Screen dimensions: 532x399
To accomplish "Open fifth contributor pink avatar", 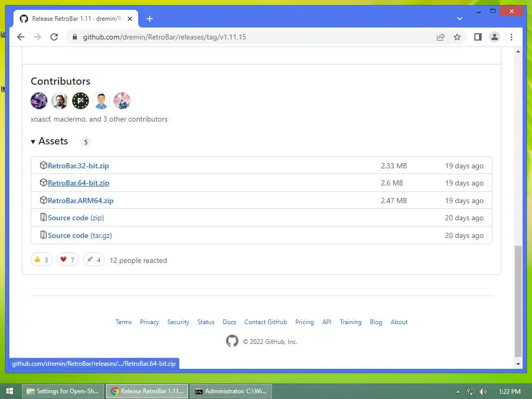I will click(x=122, y=101).
